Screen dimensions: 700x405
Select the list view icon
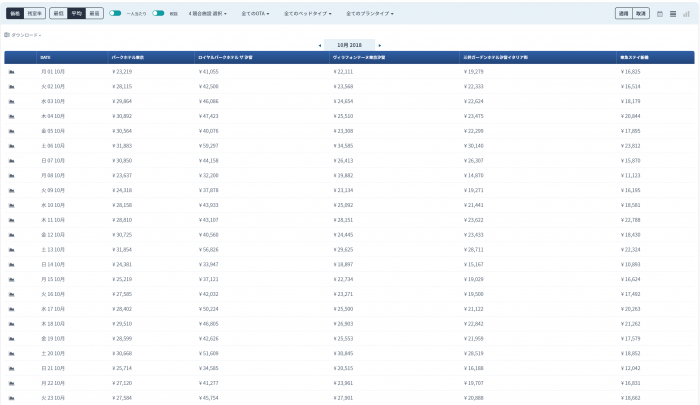(x=673, y=14)
